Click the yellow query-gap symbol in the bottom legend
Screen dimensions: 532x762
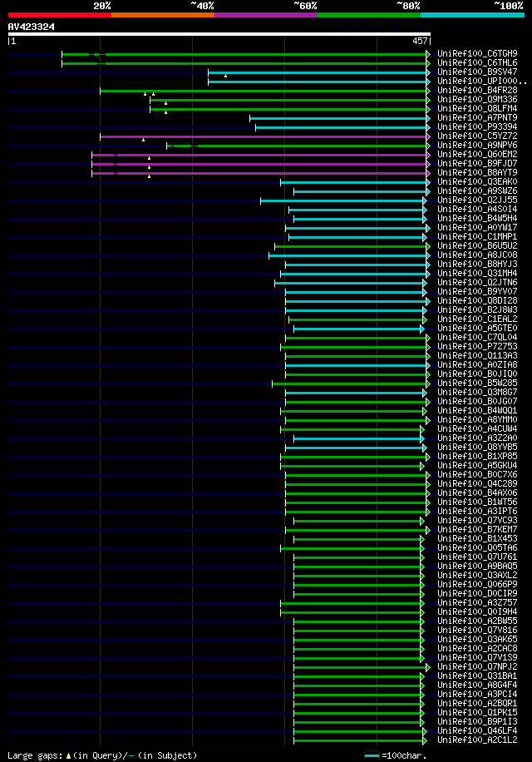click(x=68, y=755)
